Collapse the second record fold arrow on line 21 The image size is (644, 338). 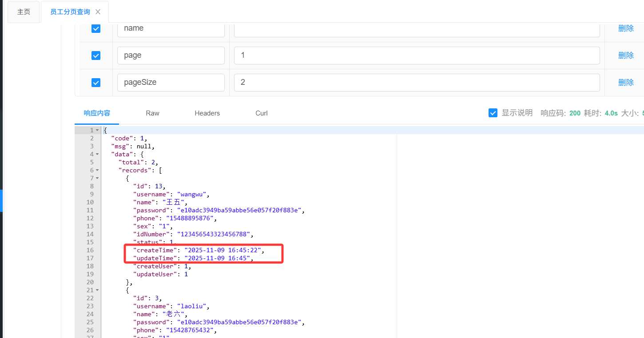(97, 290)
